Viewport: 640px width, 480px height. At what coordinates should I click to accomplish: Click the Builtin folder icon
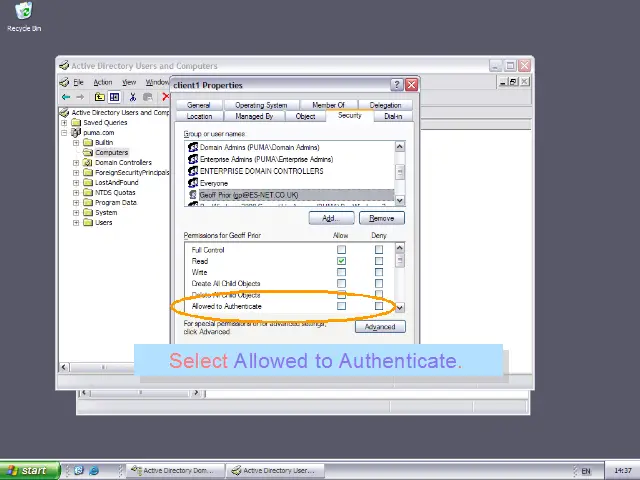88,142
